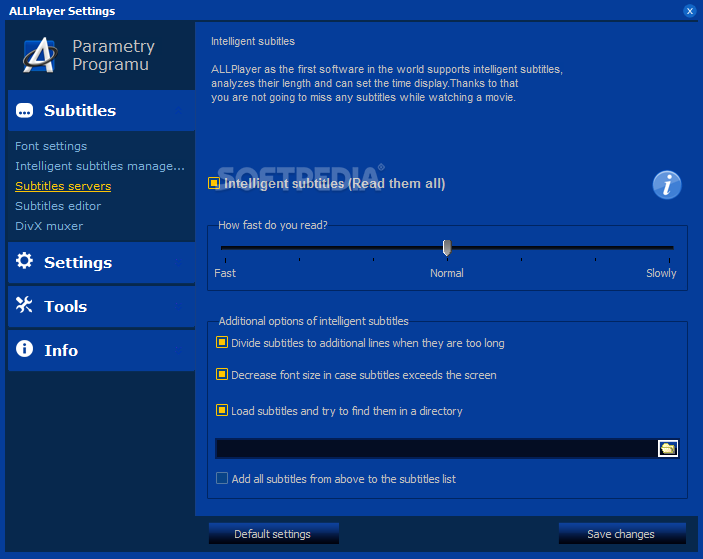Uncheck Divide subtitles to additional lines
This screenshot has height=559, width=703.
(x=222, y=342)
